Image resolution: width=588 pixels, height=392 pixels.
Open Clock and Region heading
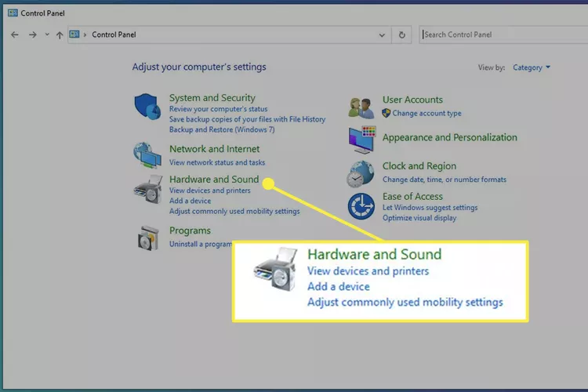[x=419, y=166]
